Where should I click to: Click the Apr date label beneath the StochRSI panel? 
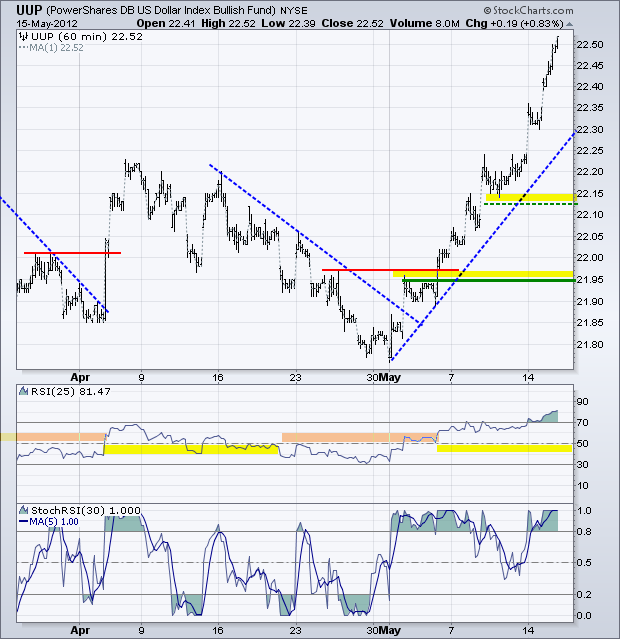pos(80,630)
